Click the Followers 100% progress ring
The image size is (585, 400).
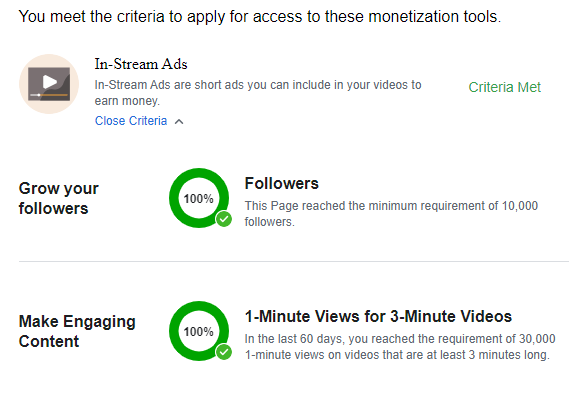pyautogui.click(x=199, y=198)
